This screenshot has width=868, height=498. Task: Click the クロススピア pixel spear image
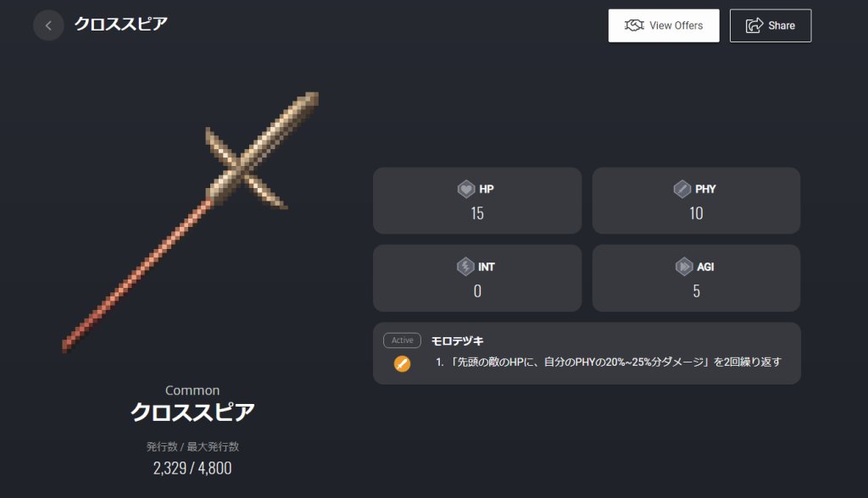[191, 222]
